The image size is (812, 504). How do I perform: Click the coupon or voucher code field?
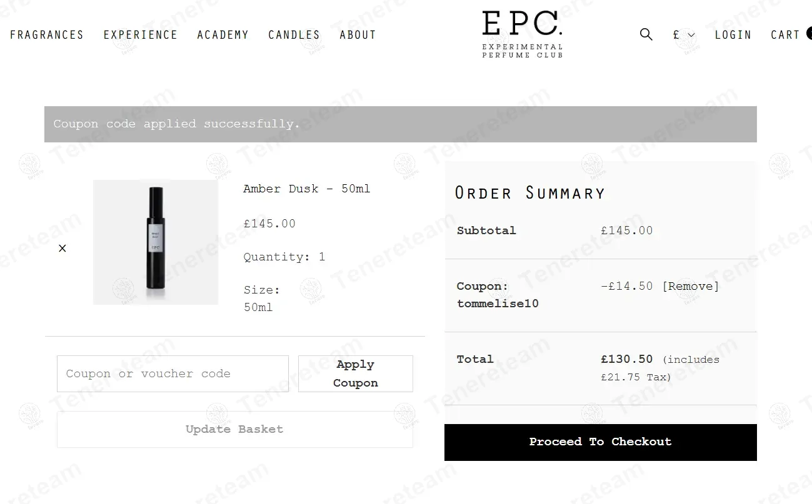(x=173, y=373)
